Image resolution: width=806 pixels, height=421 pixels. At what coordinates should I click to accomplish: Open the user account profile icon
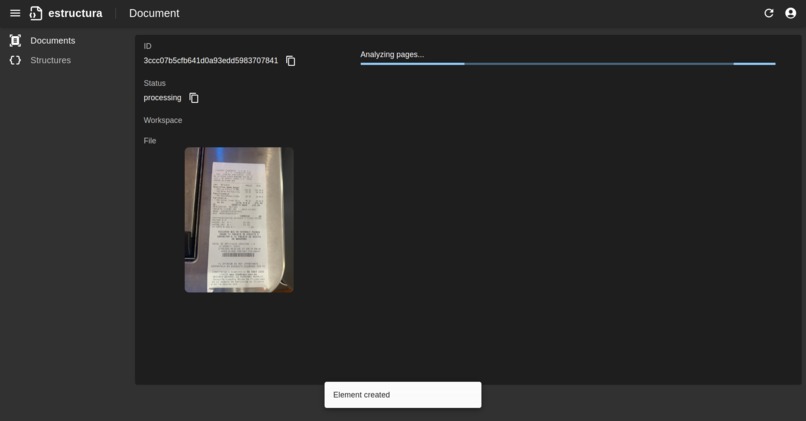pyautogui.click(x=791, y=13)
